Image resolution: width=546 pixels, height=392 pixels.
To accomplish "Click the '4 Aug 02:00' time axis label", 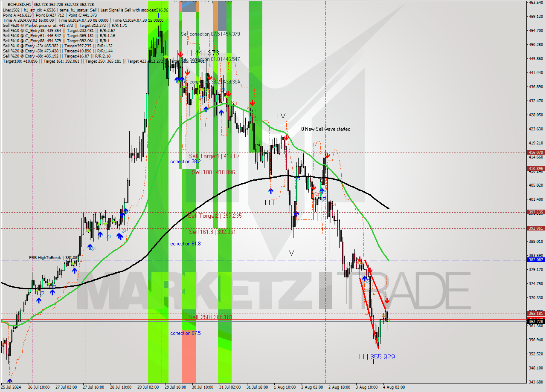I will coord(394,387).
